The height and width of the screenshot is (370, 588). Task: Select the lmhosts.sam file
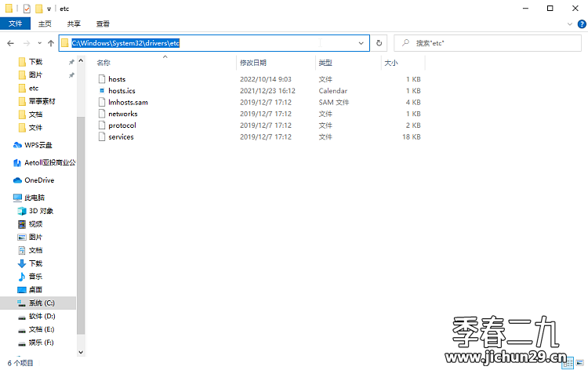[x=128, y=103]
